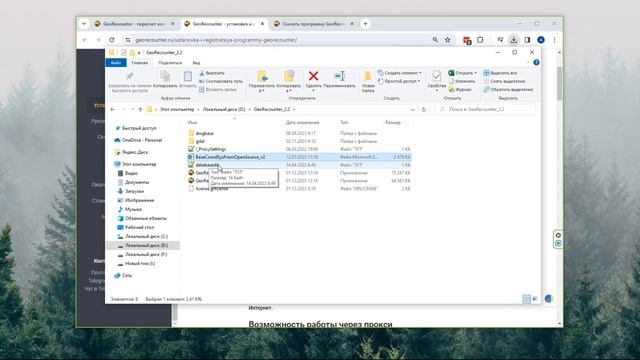The height and width of the screenshot is (360, 640).
Task: Select Яндекс.Диск in navigation pane
Action: click(135, 152)
